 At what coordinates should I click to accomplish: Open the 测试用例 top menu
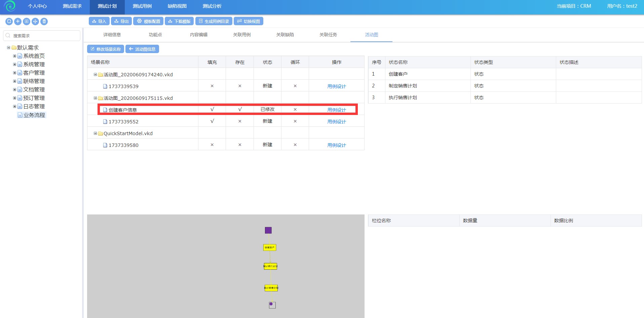pyautogui.click(x=142, y=6)
